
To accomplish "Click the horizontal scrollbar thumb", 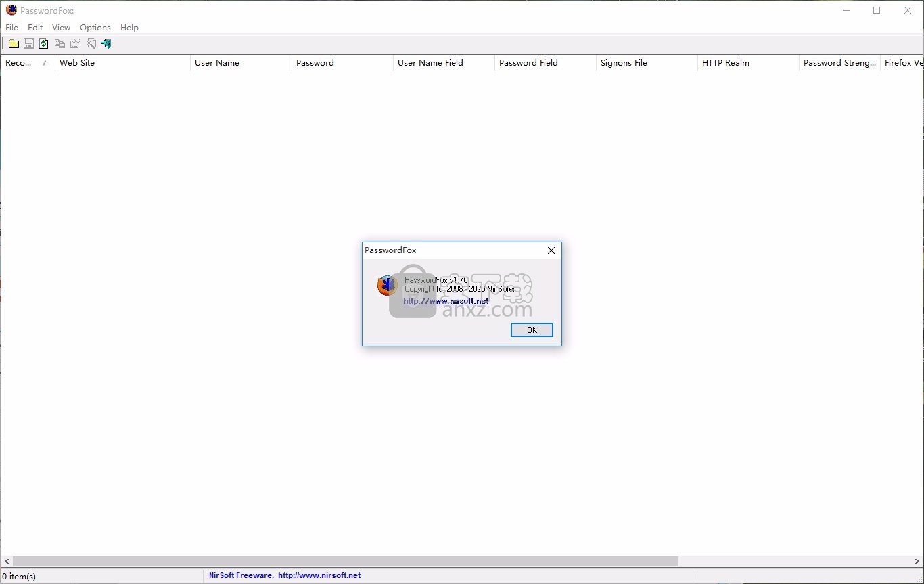I will (346, 562).
